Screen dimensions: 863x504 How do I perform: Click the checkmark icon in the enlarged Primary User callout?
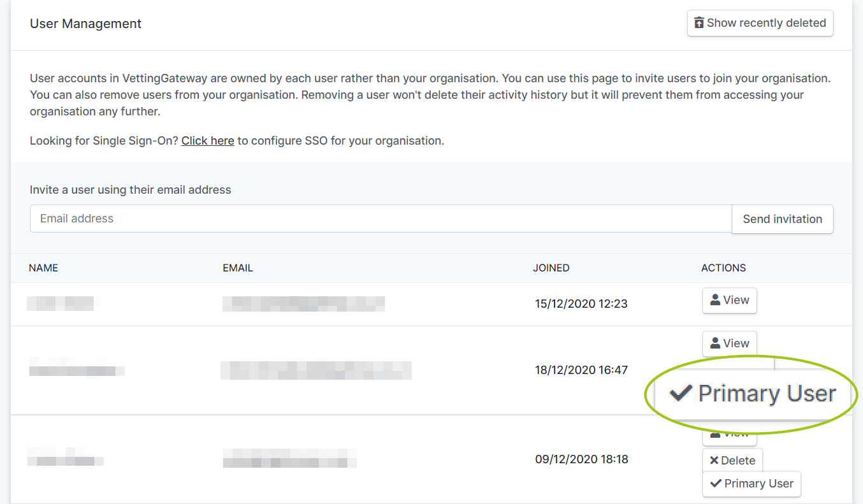tap(681, 394)
